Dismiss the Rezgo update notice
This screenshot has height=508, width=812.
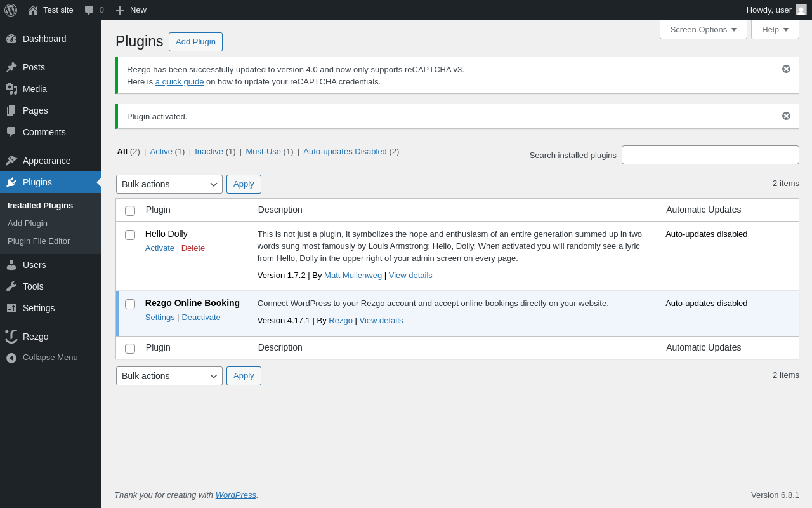(x=786, y=69)
